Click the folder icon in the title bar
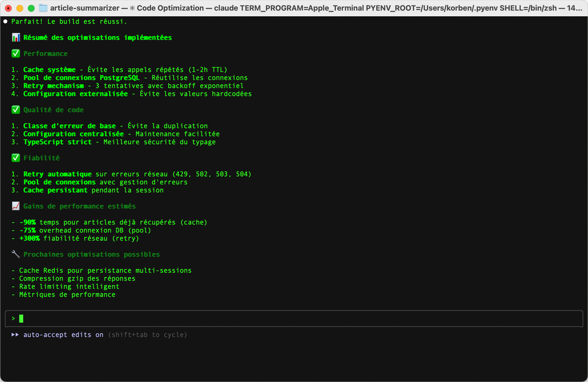The image size is (588, 382). 43,8
